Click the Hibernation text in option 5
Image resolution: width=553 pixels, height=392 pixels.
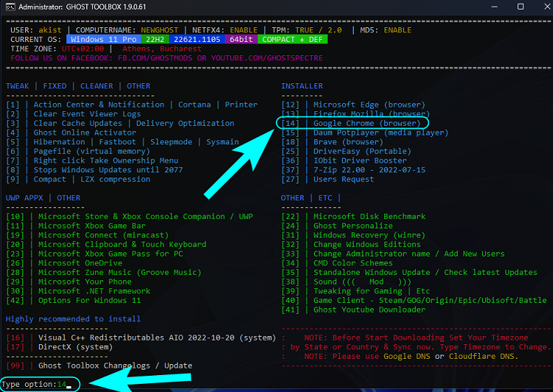tap(59, 142)
